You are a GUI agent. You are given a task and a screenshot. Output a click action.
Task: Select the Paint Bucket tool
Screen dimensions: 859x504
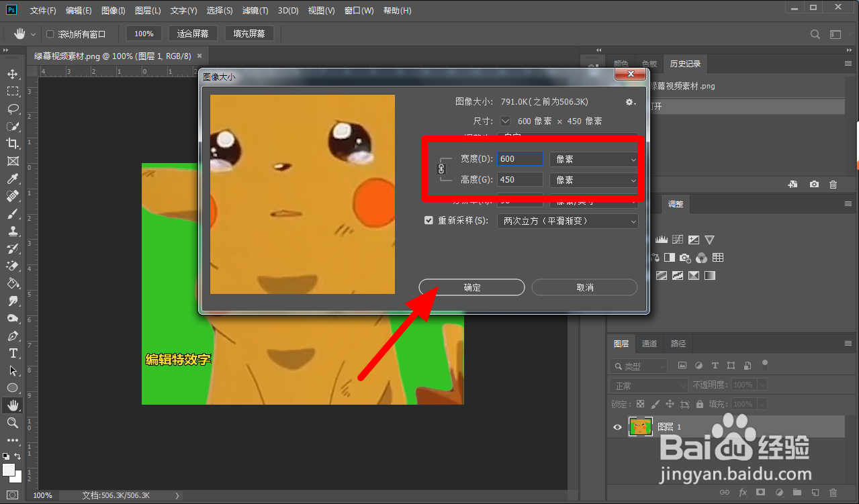[x=13, y=283]
